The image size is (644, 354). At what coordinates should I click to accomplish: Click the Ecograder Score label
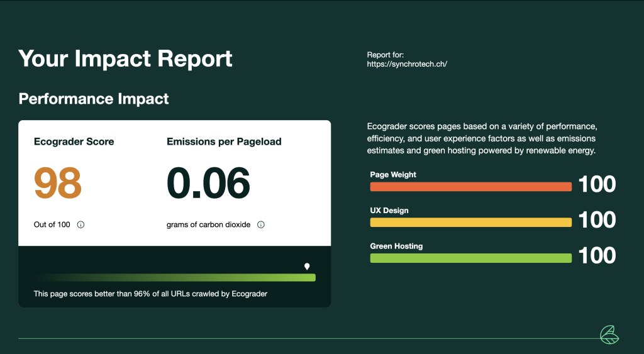coord(74,141)
